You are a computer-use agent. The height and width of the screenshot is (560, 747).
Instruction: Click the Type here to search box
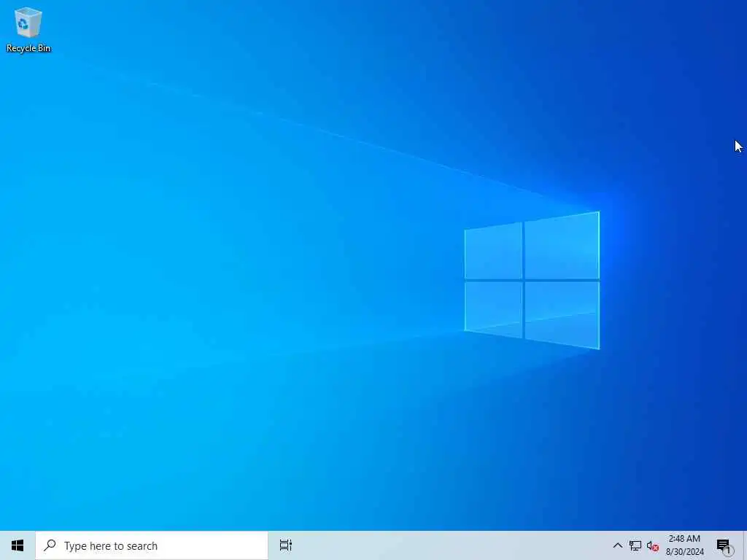click(152, 545)
